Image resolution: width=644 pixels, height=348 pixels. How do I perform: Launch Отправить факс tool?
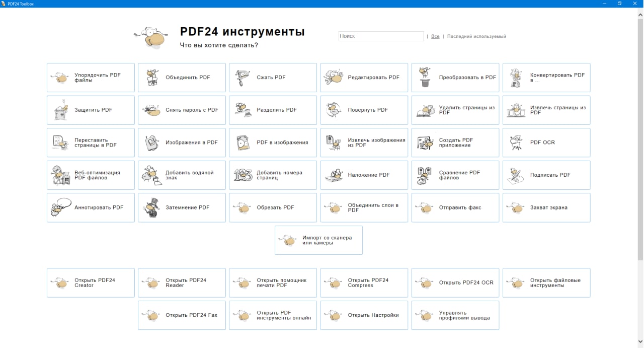click(455, 207)
